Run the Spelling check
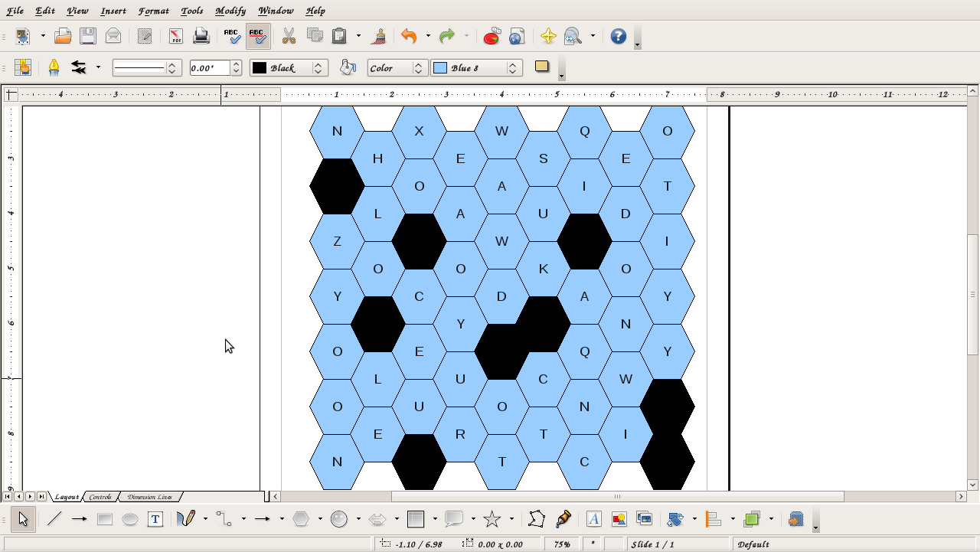Viewport: 980px width, 552px height. [x=232, y=36]
